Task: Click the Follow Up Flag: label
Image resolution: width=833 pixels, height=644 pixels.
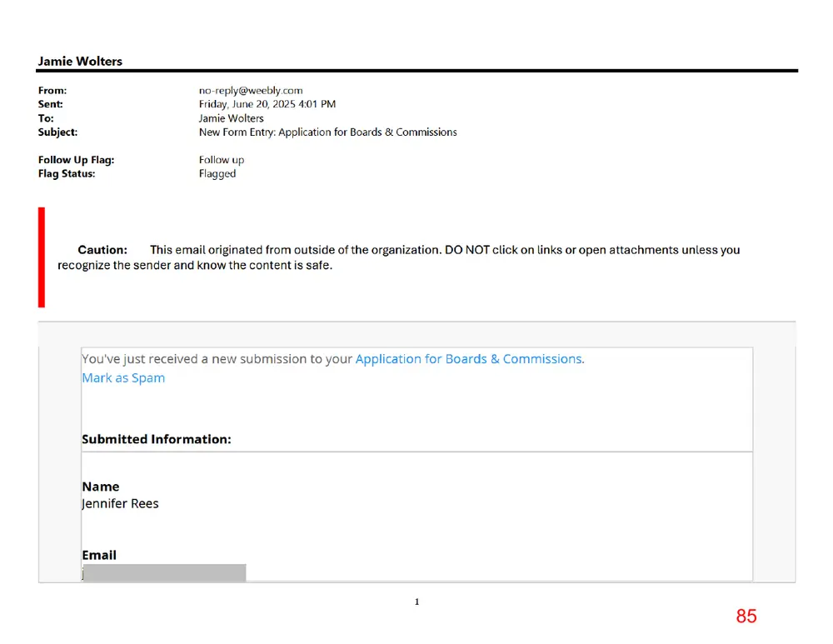Action: [x=76, y=160]
